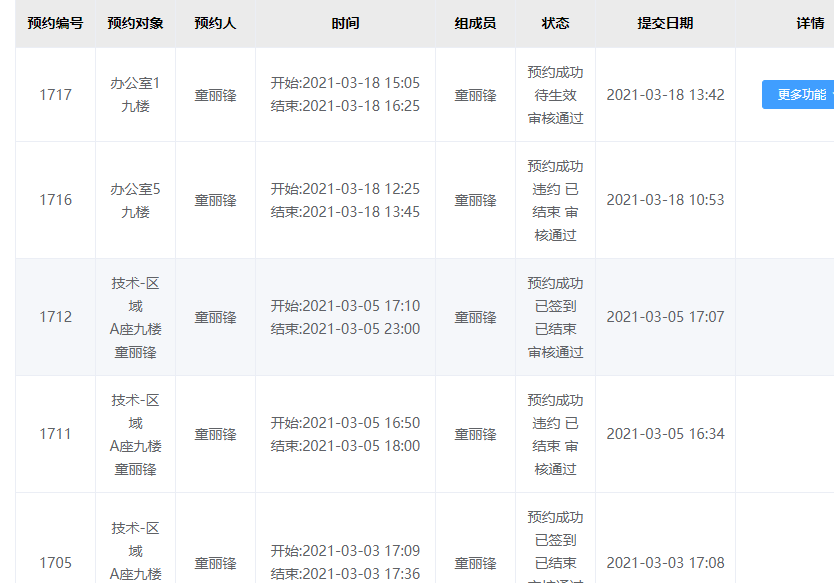Select reservation number 1716 cell
This screenshot has width=834, height=583.
pyautogui.click(x=55, y=200)
